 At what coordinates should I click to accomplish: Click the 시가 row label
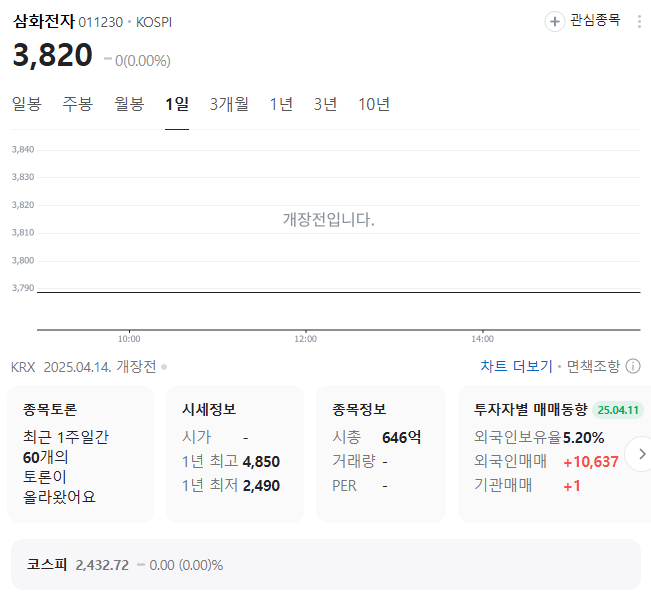(196, 437)
